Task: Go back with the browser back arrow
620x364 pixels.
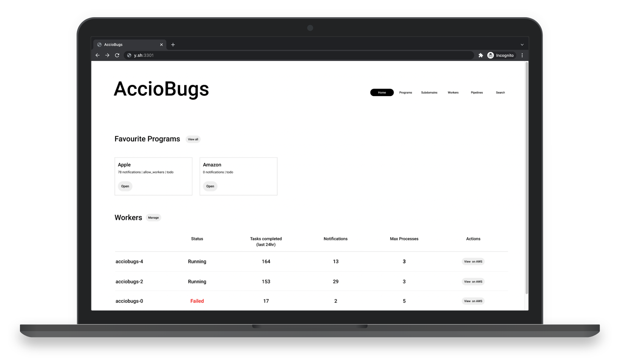Action: coord(97,55)
